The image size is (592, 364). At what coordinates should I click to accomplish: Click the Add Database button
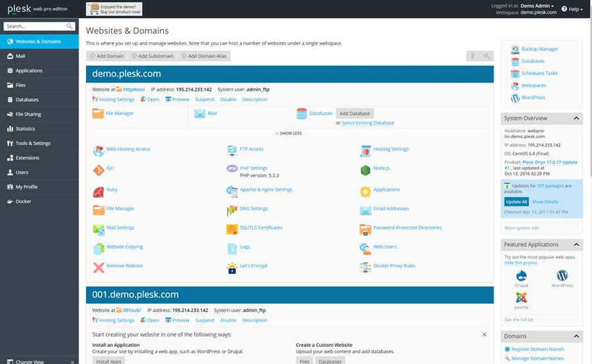(x=355, y=114)
